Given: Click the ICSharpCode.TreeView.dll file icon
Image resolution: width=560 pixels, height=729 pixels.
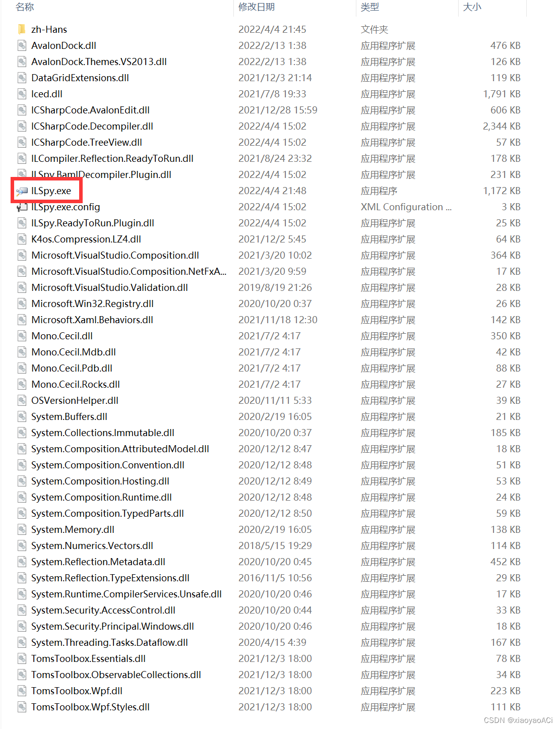Looking at the screenshot, I should pos(22,142).
